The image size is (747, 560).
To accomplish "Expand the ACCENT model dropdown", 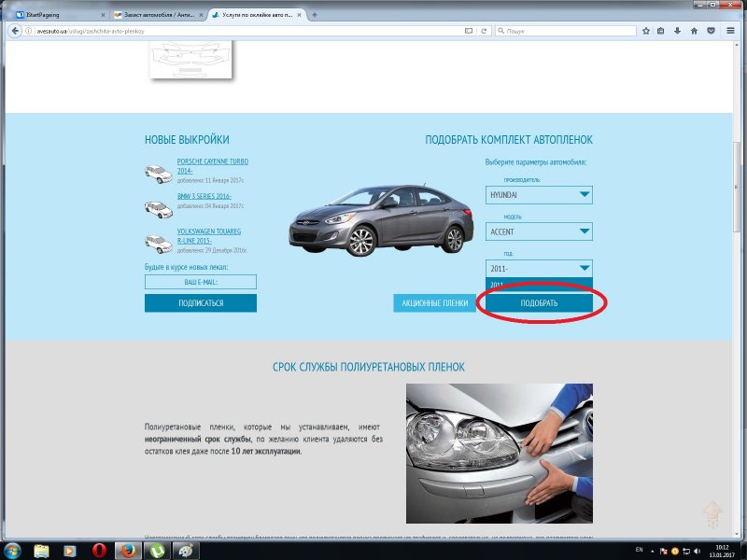I will (x=540, y=231).
